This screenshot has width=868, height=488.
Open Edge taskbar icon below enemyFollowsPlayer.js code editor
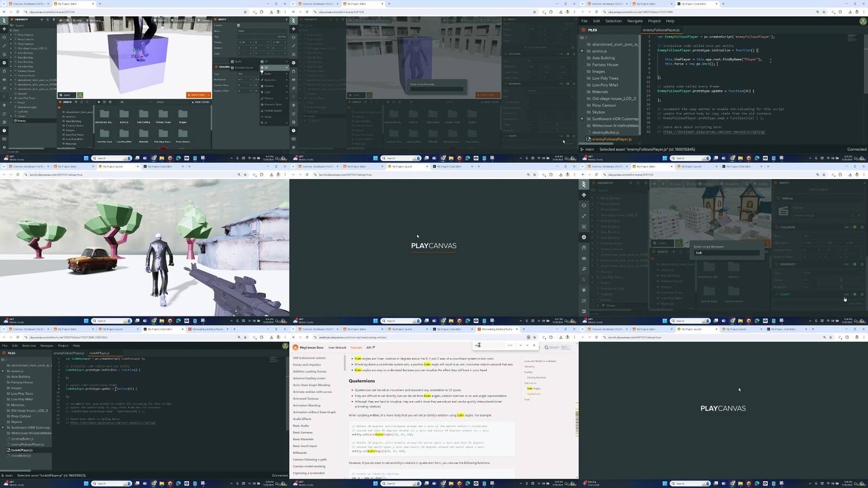click(757, 158)
